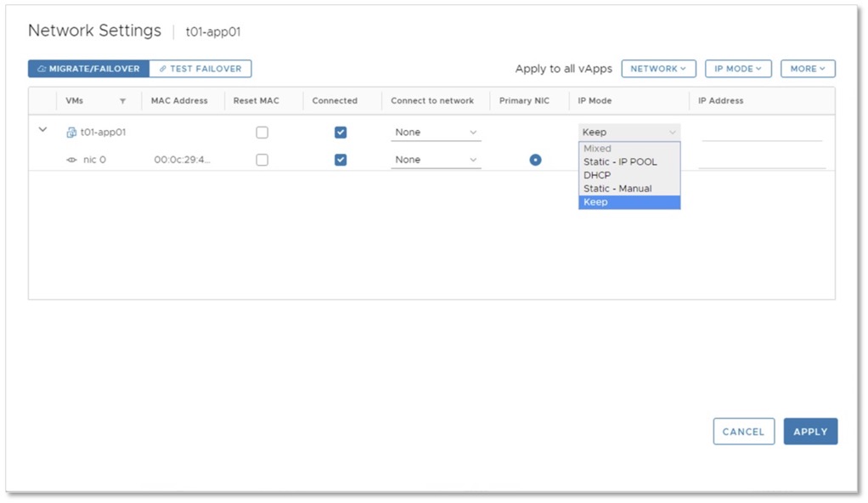Click the VMs column filter icon
This screenshot has width=868, height=503.
click(122, 101)
